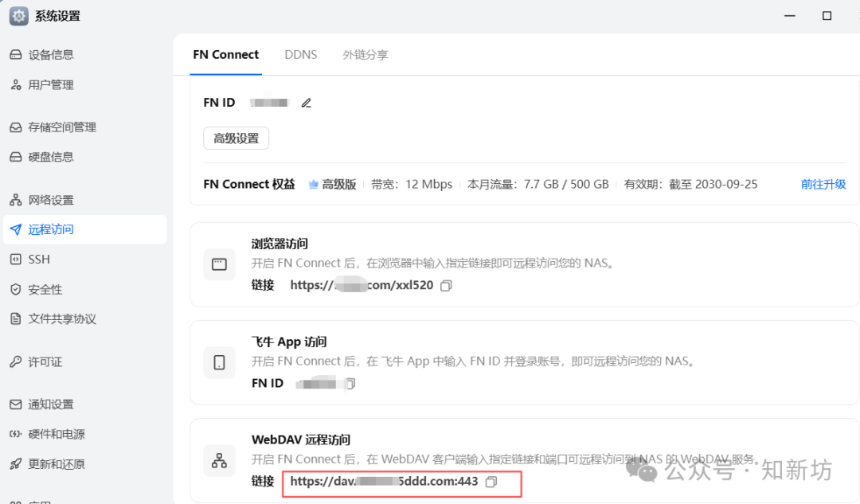Copy the browser access link
Image resolution: width=860 pixels, height=504 pixels.
pos(446,285)
